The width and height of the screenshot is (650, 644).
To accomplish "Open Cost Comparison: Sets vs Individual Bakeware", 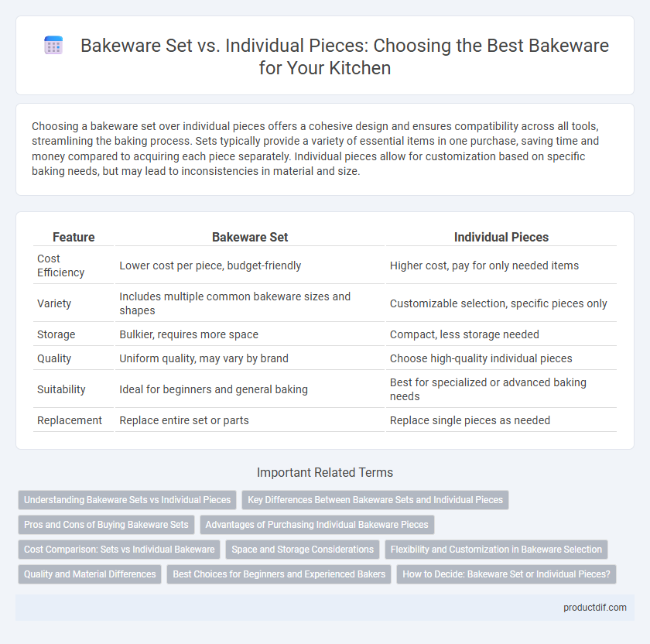I will coord(119,550).
